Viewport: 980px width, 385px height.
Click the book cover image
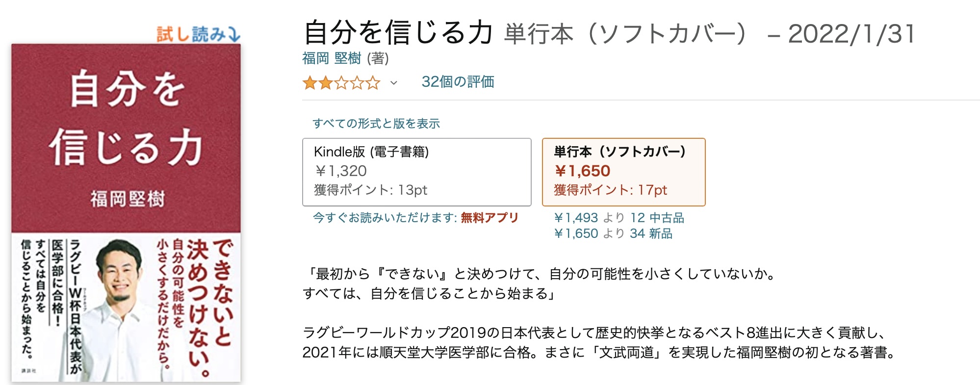click(126, 213)
